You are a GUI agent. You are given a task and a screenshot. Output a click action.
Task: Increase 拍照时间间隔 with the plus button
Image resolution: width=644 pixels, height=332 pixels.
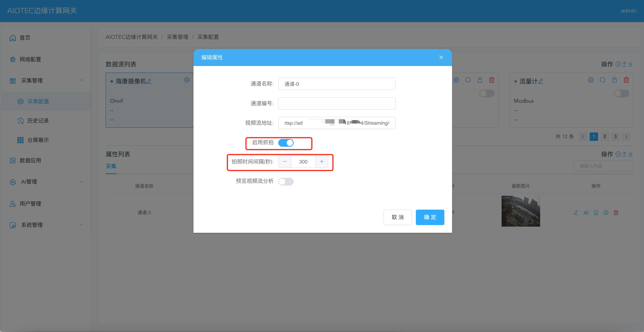[321, 162]
